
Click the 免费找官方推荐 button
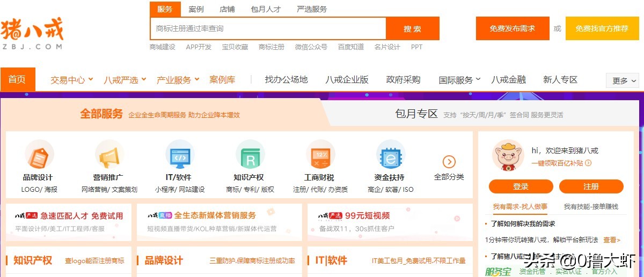[602, 28]
